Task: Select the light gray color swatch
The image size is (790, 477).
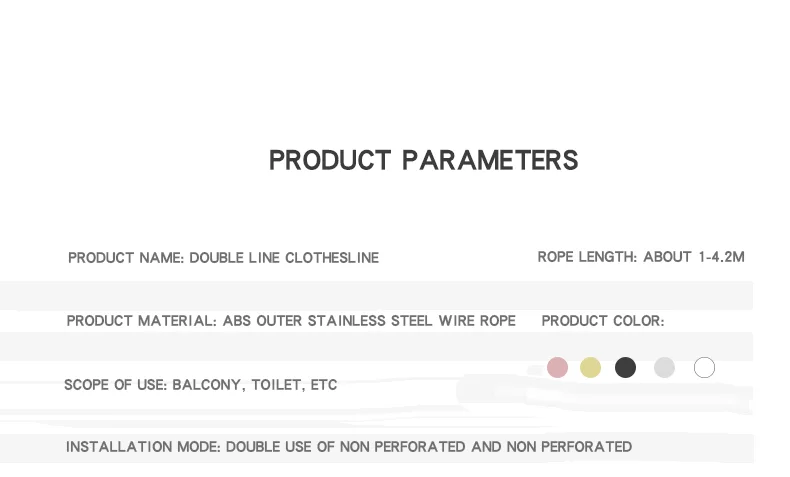Action: point(665,368)
